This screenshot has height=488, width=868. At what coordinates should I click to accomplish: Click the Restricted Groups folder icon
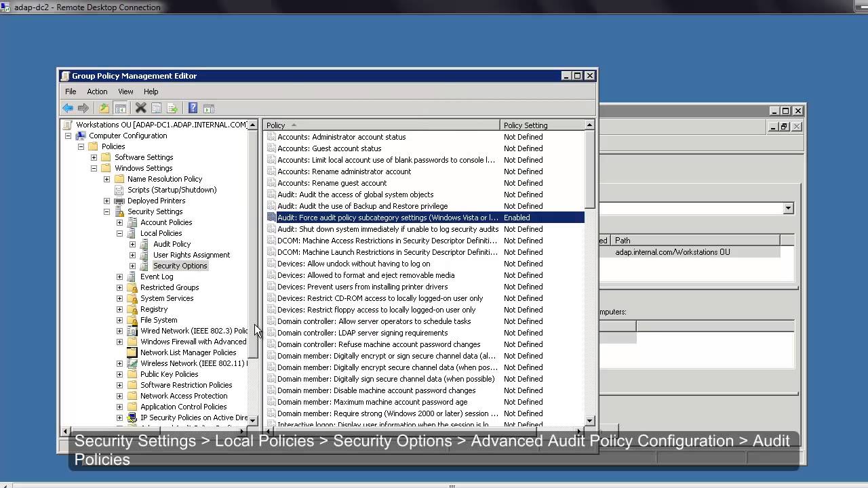[132, 287]
